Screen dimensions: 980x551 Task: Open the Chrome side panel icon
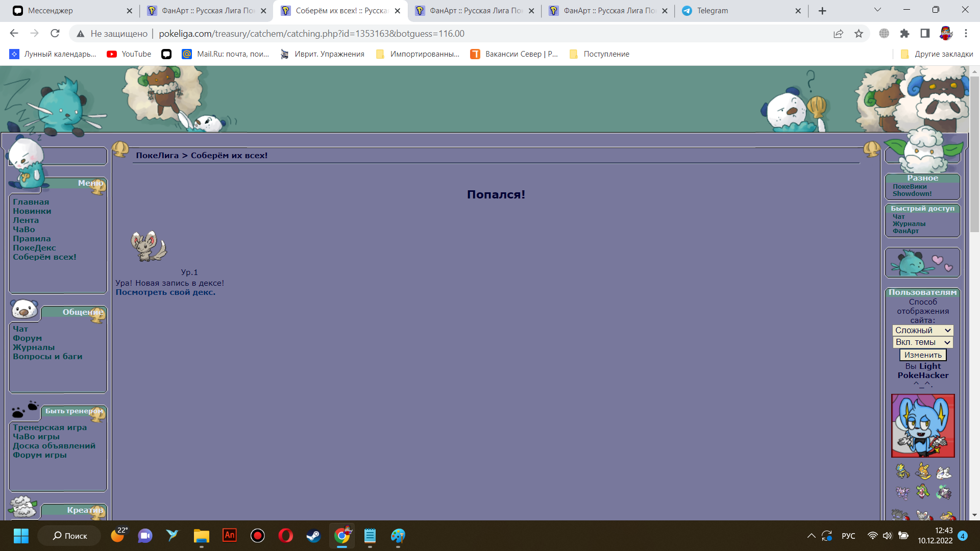[x=925, y=33]
